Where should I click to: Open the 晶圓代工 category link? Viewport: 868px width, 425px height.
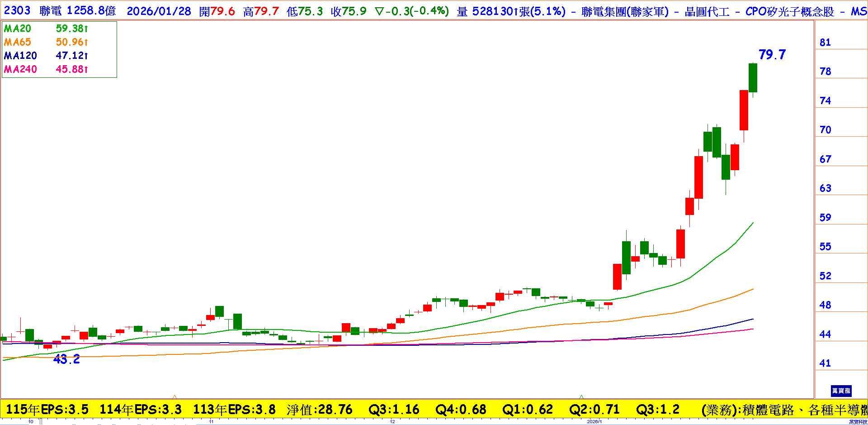tap(707, 11)
